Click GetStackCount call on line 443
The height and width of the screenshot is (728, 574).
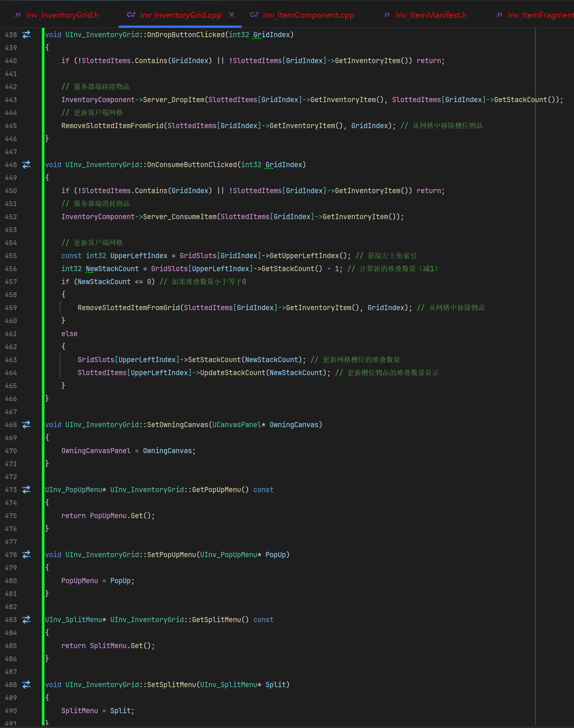(x=521, y=100)
